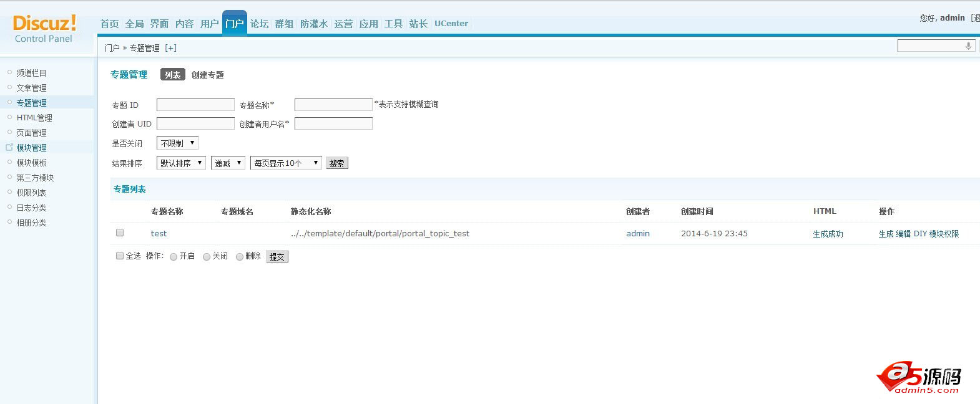The height and width of the screenshot is (404, 980).
Task: Open 防灌水 in top navigation
Action: click(314, 24)
